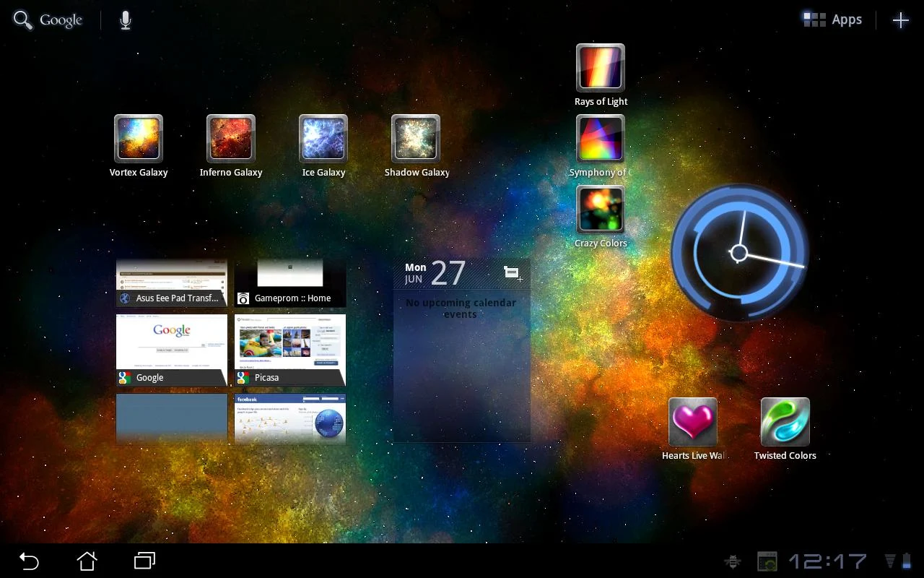
Task: Open the Ice Galaxy app
Action: coord(323,139)
